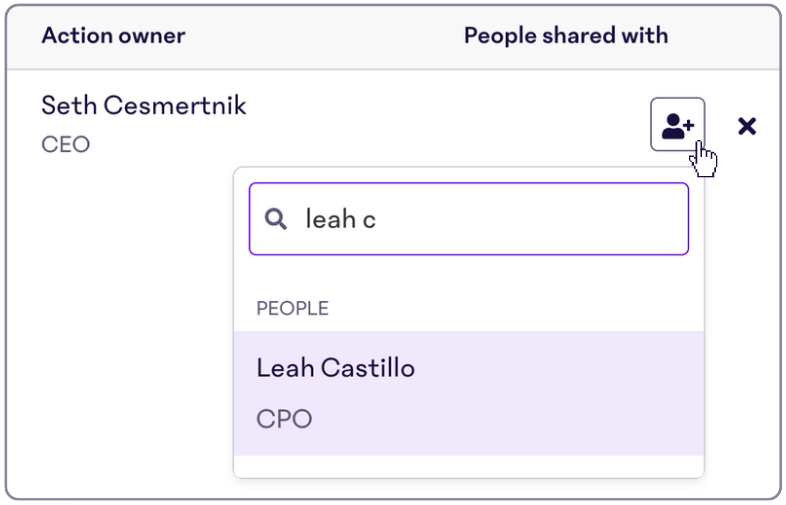Click the People shared with column header
786x505 pixels.
pyautogui.click(x=566, y=36)
